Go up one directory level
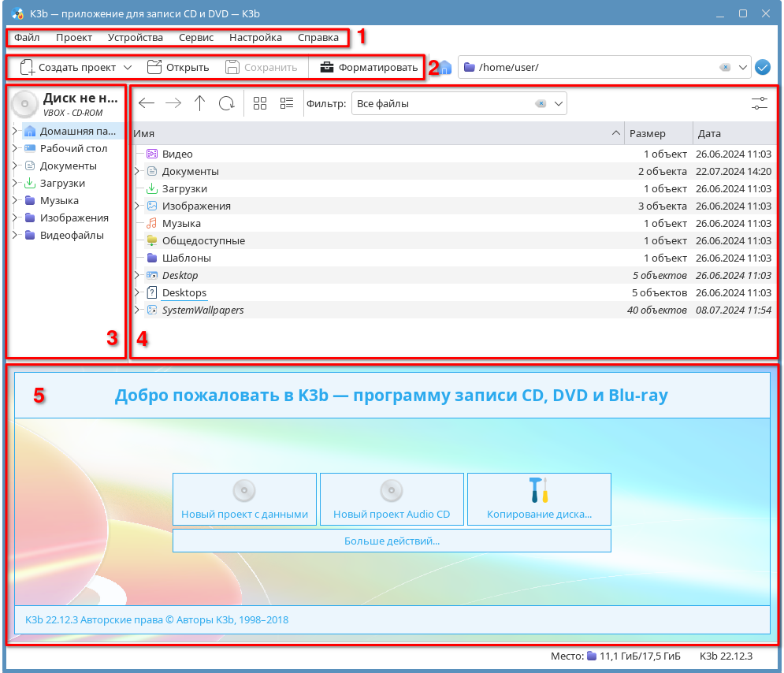Image resolution: width=784 pixels, height=673 pixels. (x=200, y=103)
